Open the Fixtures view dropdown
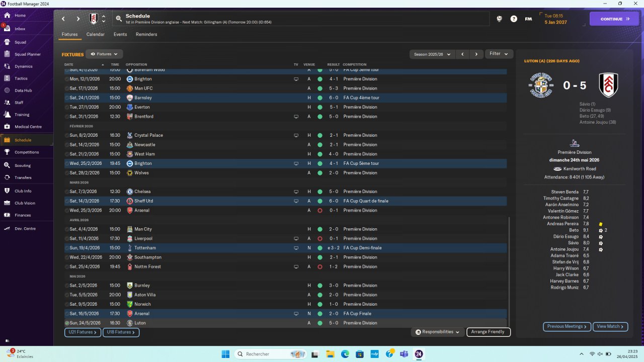 [x=104, y=54]
